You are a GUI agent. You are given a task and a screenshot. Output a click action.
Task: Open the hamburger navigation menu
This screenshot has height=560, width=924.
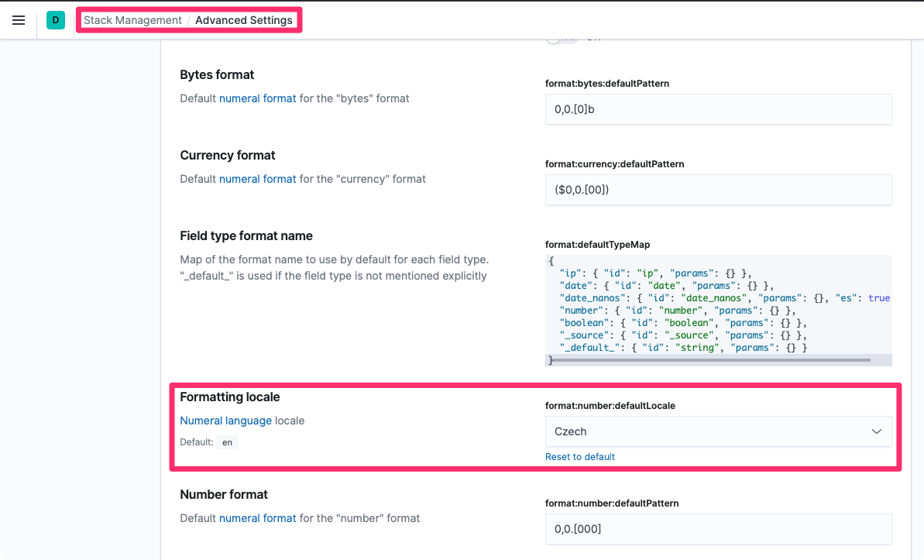(x=19, y=20)
